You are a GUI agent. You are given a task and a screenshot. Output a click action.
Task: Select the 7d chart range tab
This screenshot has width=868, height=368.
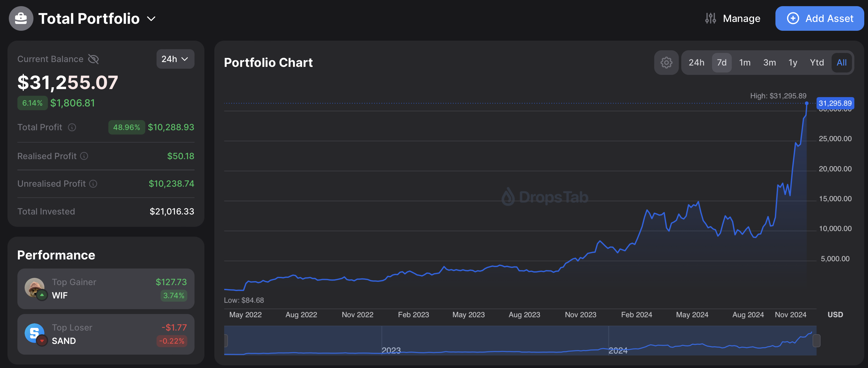pos(721,63)
